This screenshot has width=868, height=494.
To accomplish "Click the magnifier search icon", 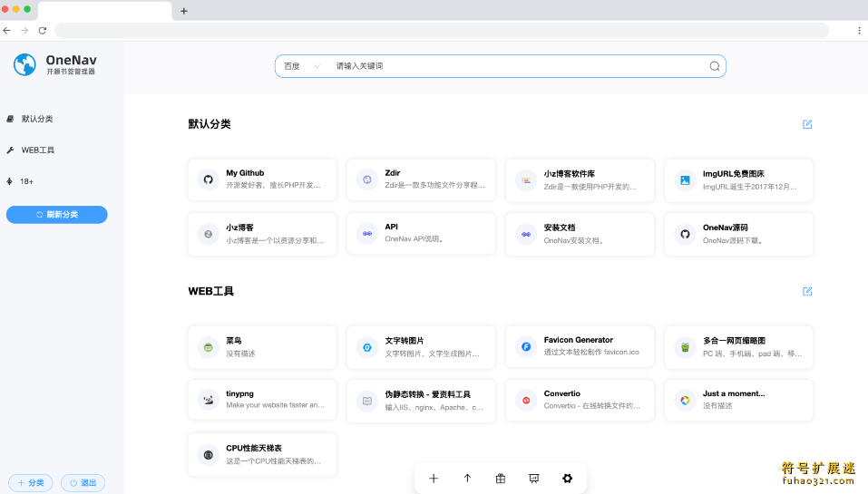I will 715,66.
